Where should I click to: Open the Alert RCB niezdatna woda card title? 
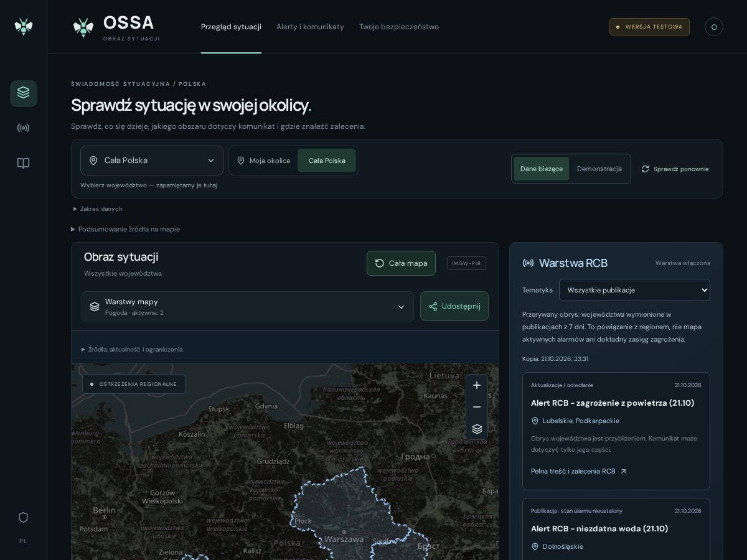[599, 529]
